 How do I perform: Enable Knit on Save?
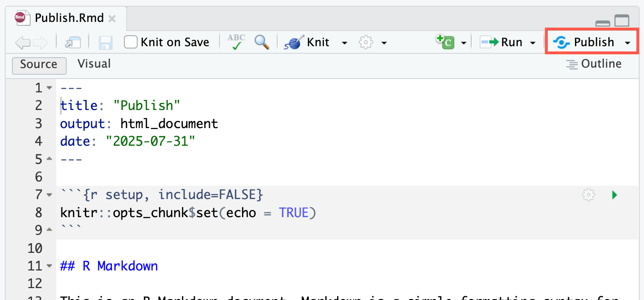click(130, 42)
